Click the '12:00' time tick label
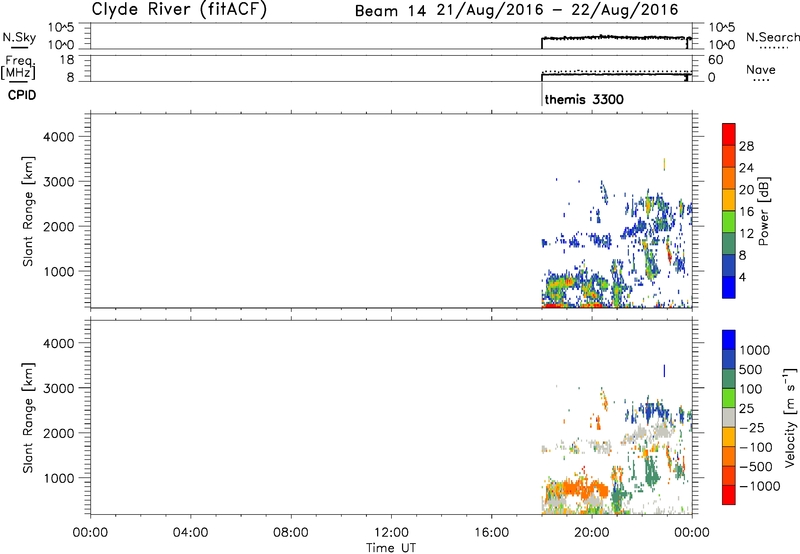The image size is (800, 554). 391,533
